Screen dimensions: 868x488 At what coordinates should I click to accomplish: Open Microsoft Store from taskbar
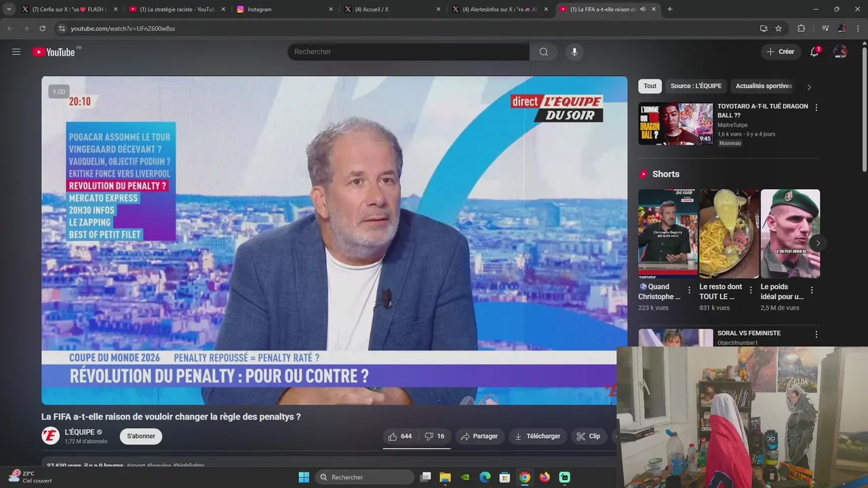click(x=505, y=477)
